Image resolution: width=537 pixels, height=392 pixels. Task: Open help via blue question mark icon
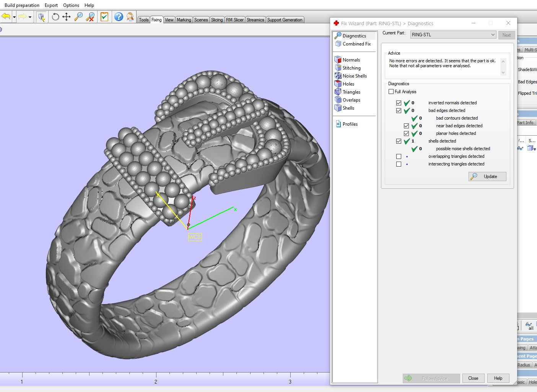coord(119,17)
